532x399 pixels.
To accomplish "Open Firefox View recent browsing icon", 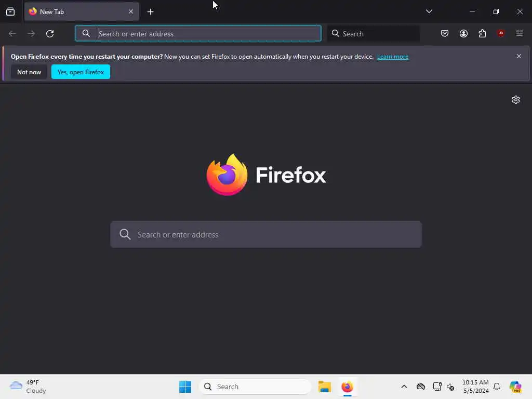I will pyautogui.click(x=10, y=11).
